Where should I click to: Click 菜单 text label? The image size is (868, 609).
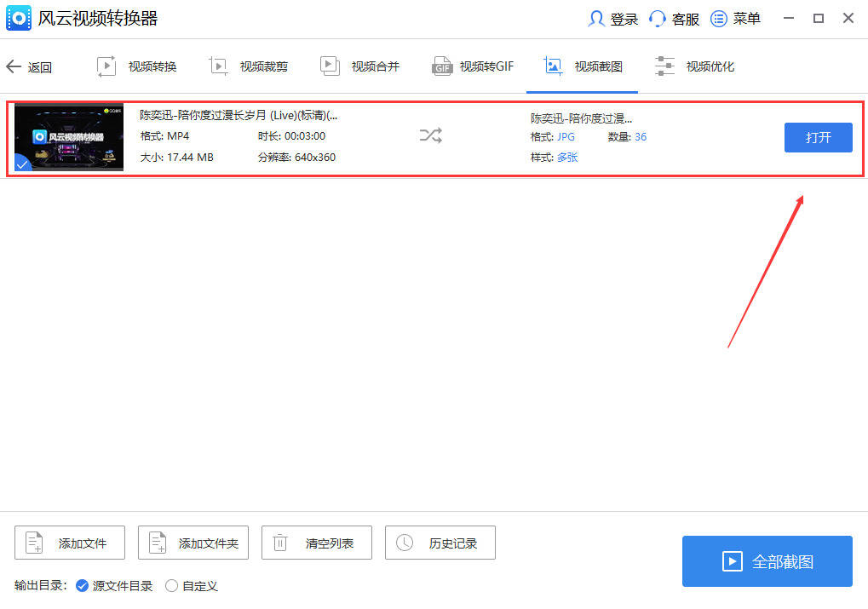(746, 19)
